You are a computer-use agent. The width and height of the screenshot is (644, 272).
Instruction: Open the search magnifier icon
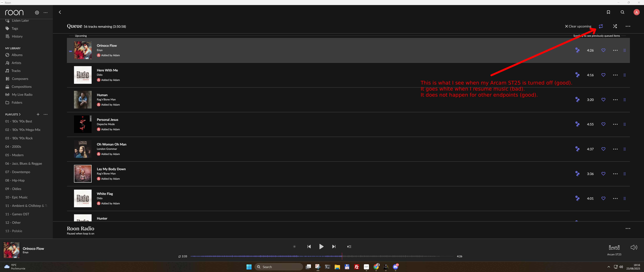click(x=622, y=12)
